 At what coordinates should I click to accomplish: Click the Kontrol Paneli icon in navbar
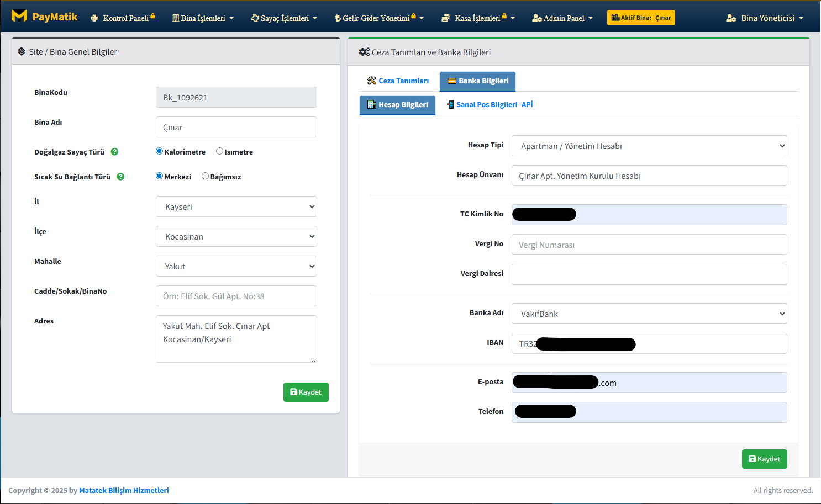[x=94, y=18]
